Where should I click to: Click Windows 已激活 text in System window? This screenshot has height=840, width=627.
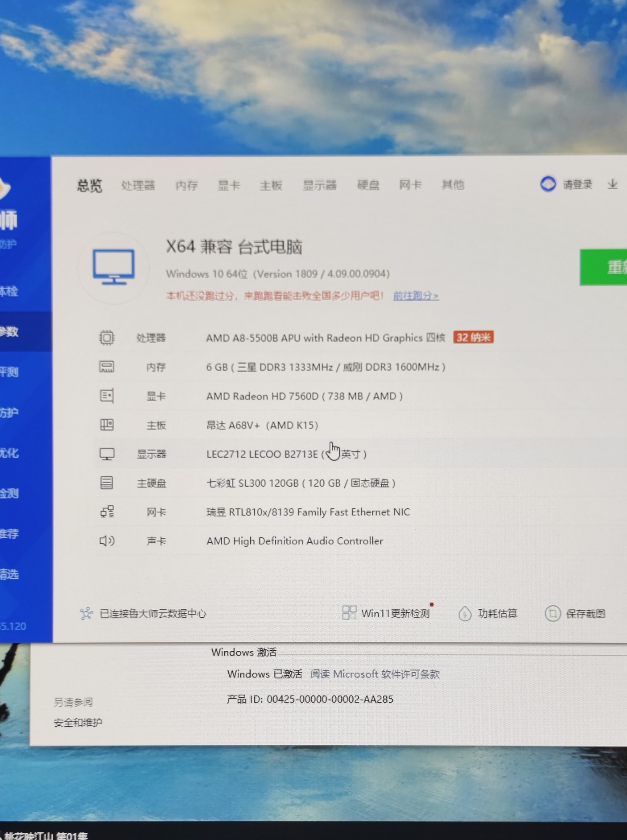264,674
